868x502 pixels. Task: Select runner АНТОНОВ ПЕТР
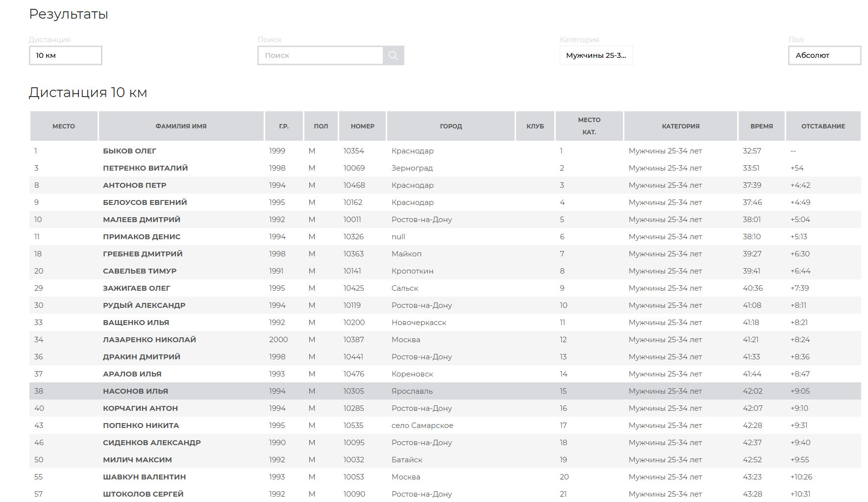[x=134, y=185]
